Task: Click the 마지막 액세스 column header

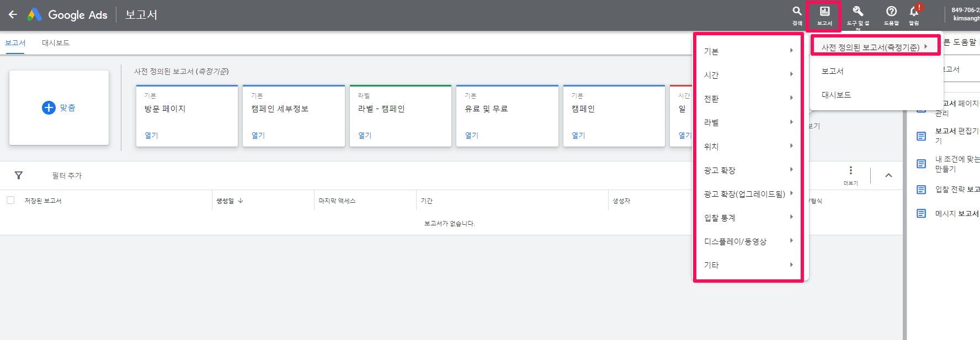Action: pos(337,201)
